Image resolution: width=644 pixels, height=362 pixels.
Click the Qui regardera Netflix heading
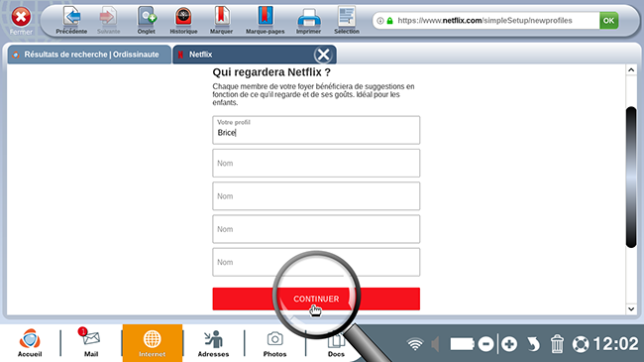click(271, 72)
